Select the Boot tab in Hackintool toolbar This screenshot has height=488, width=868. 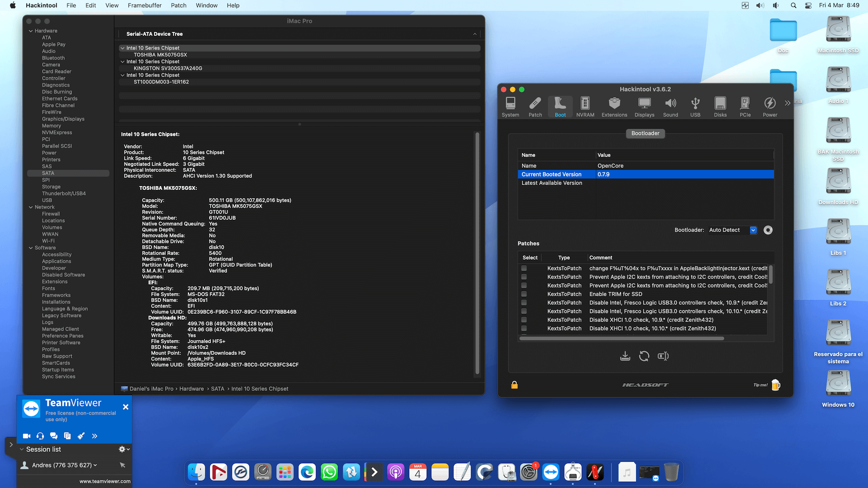coord(560,107)
